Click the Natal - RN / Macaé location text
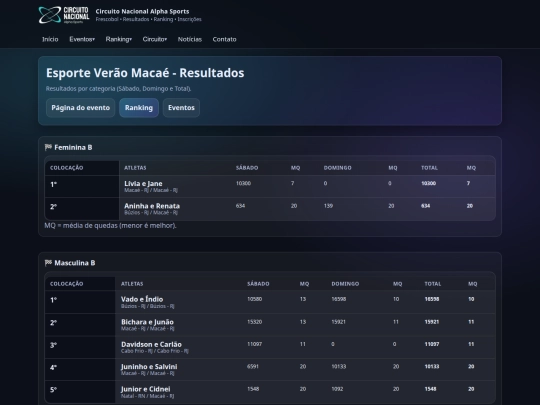The height and width of the screenshot is (405, 540). pyautogui.click(x=147, y=396)
